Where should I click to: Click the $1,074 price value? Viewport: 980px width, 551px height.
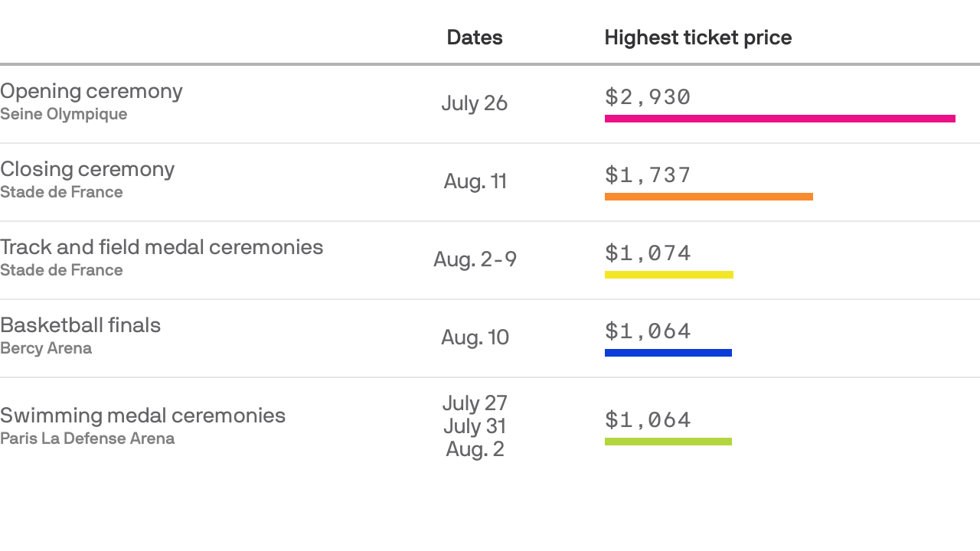click(648, 253)
